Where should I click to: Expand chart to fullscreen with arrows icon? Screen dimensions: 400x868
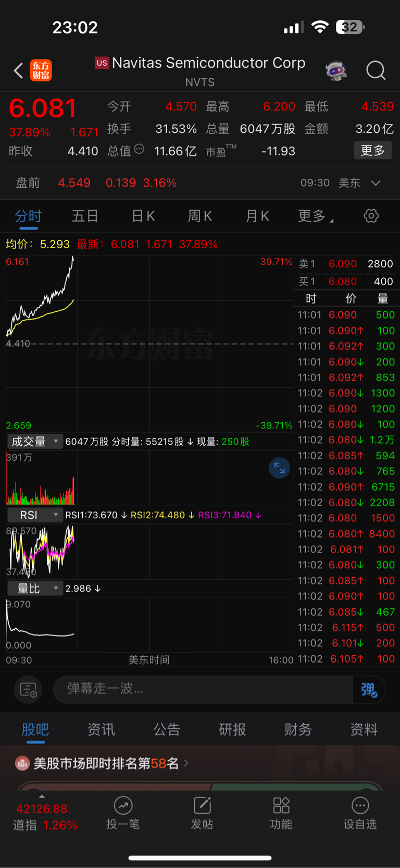(279, 468)
